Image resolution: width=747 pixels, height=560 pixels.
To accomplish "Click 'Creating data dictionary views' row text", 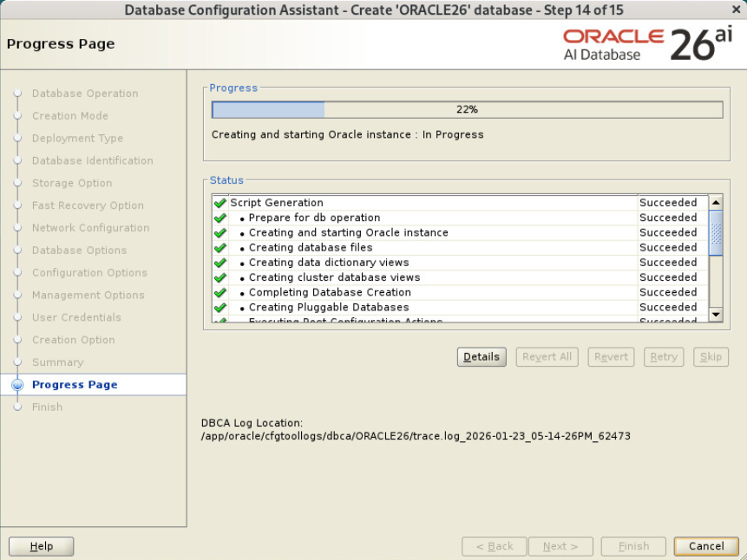I will [x=329, y=263].
